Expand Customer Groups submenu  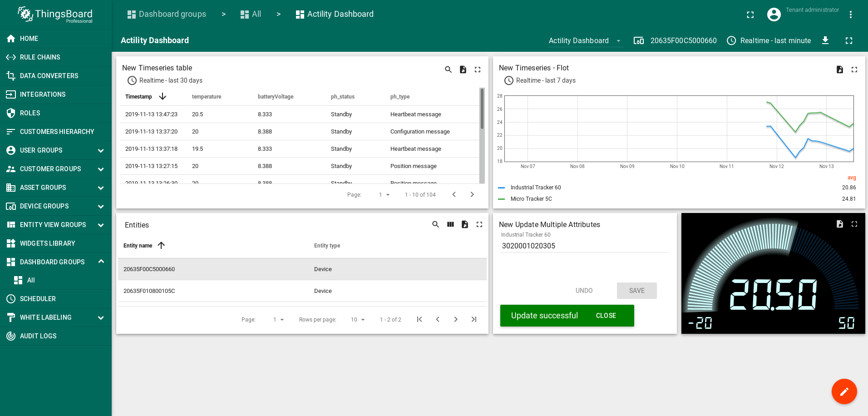point(101,169)
